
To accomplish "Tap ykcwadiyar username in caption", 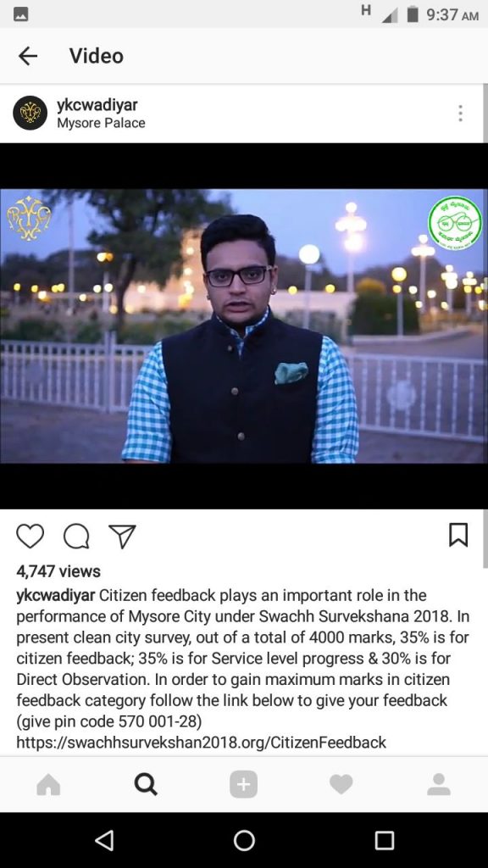I will (x=56, y=596).
